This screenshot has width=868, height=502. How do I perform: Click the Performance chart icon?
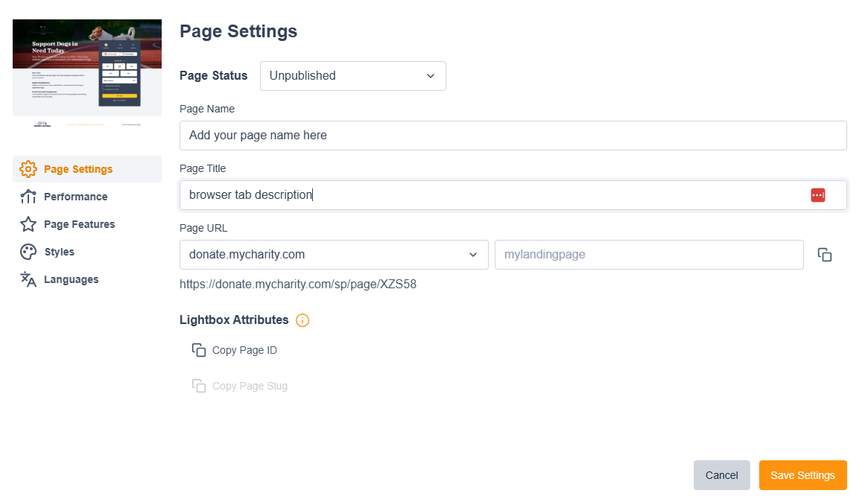click(x=28, y=197)
